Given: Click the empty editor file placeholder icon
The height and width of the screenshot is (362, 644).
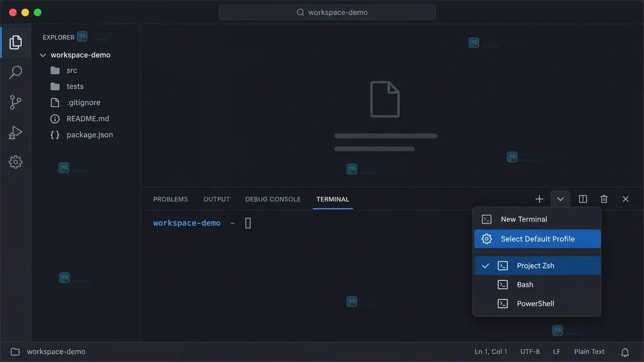Looking at the screenshot, I should tap(385, 99).
